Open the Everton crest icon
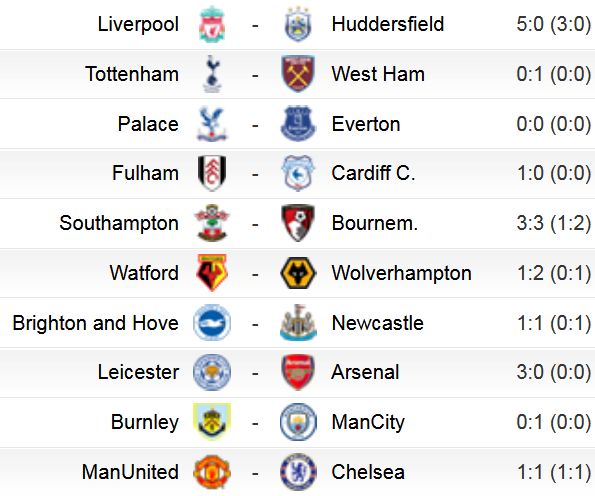Image resolution: width=595 pixels, height=496 pixels. (x=298, y=124)
